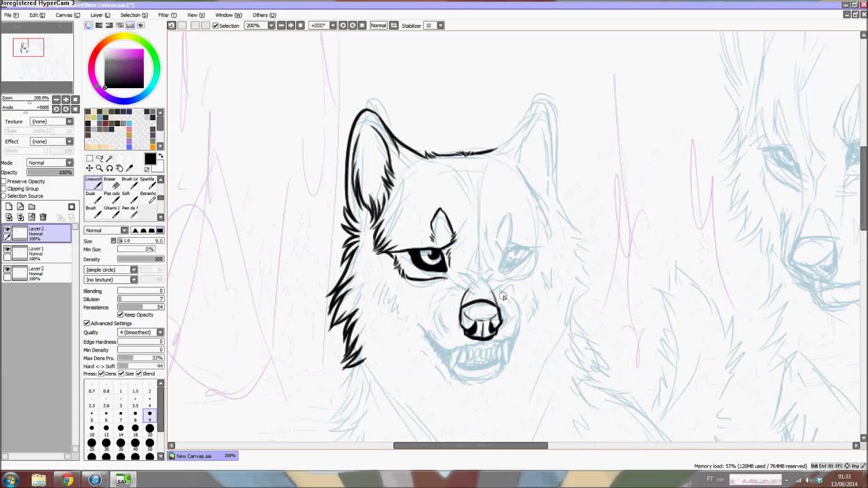Image resolution: width=868 pixels, height=488 pixels.
Task: Enable Clipping Group
Action: coord(4,189)
